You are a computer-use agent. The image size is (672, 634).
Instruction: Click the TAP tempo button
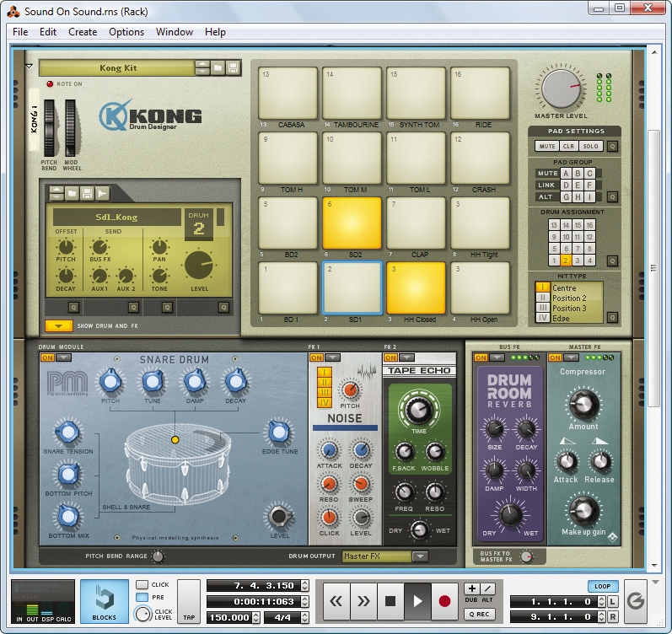189,601
